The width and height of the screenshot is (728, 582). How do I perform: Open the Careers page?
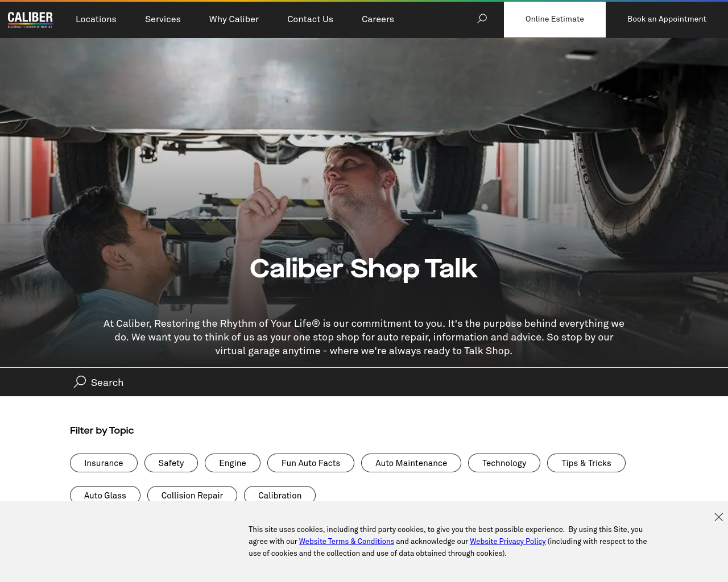tap(378, 19)
